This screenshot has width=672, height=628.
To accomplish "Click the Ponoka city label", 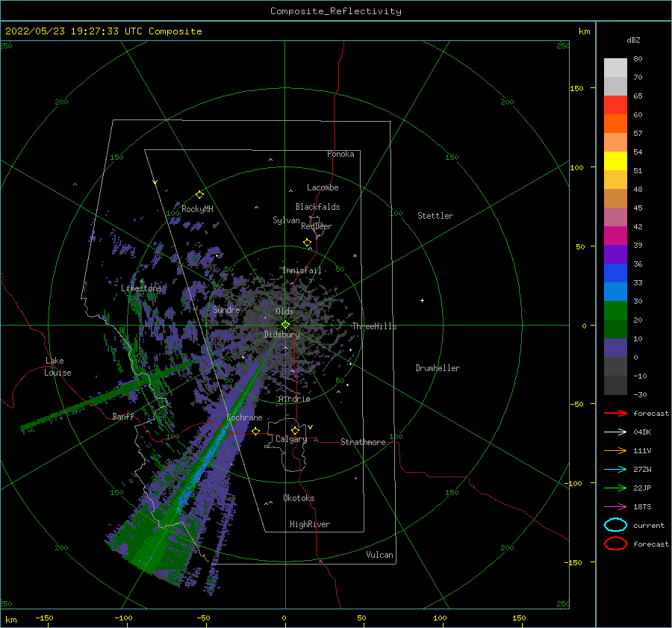I will [340, 154].
